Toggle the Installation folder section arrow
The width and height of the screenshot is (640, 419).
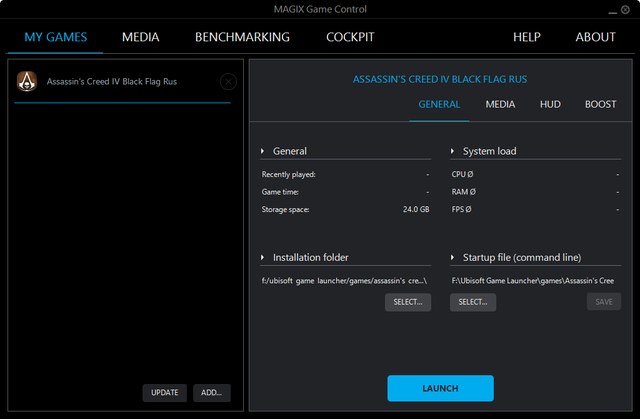coord(264,257)
